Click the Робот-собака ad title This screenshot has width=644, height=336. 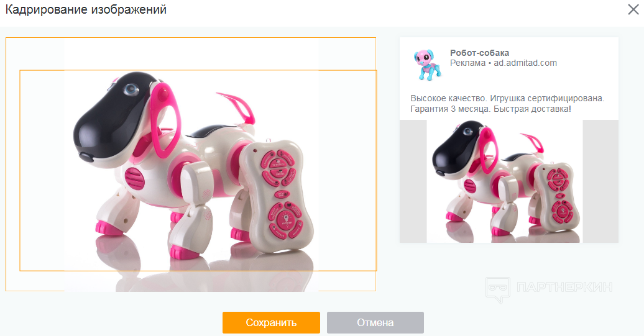479,53
